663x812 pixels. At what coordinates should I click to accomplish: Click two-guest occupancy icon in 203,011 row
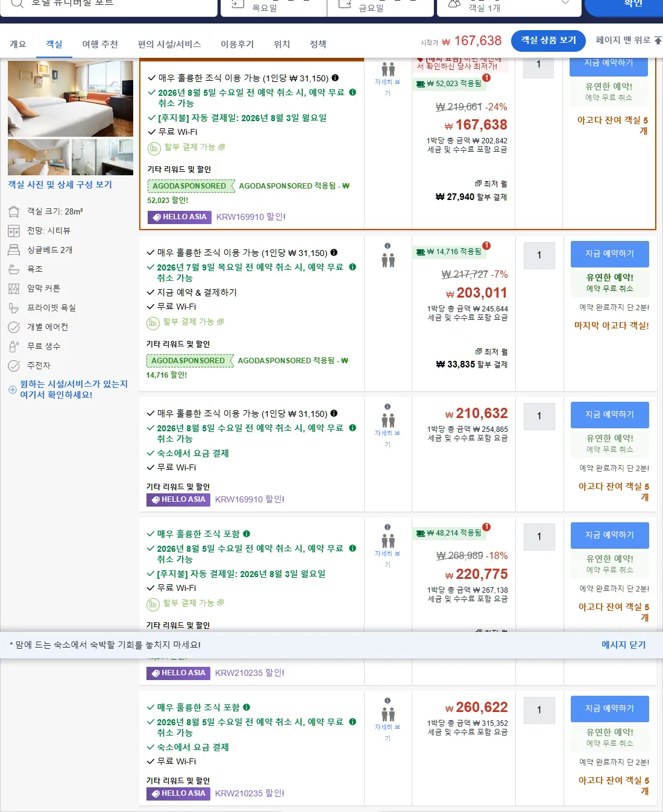click(x=388, y=260)
